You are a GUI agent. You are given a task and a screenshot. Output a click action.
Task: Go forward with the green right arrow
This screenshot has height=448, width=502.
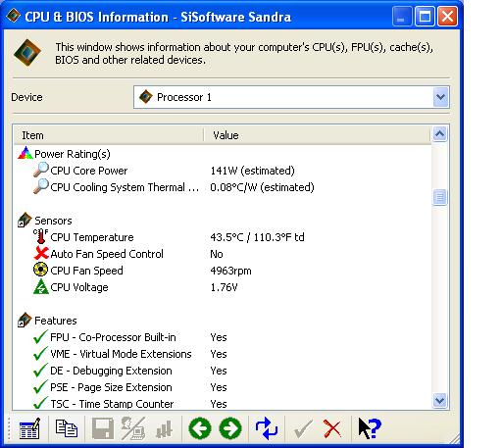[x=230, y=428]
